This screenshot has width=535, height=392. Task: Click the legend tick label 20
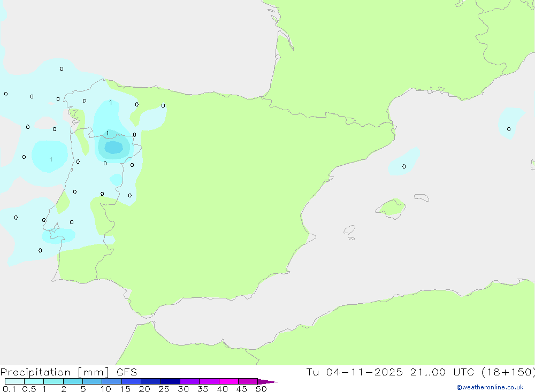[144, 389]
